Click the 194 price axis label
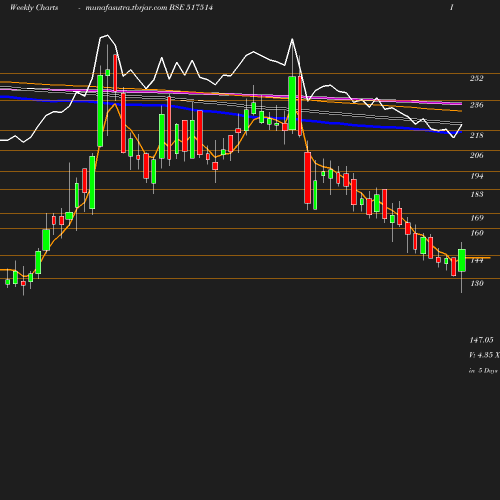 point(476,176)
